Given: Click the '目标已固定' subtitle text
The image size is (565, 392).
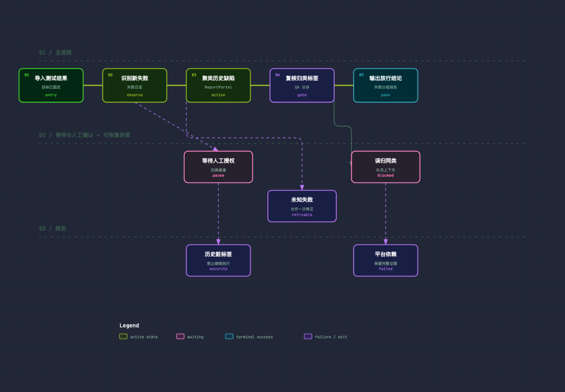Looking at the screenshot, I should 51,87.
